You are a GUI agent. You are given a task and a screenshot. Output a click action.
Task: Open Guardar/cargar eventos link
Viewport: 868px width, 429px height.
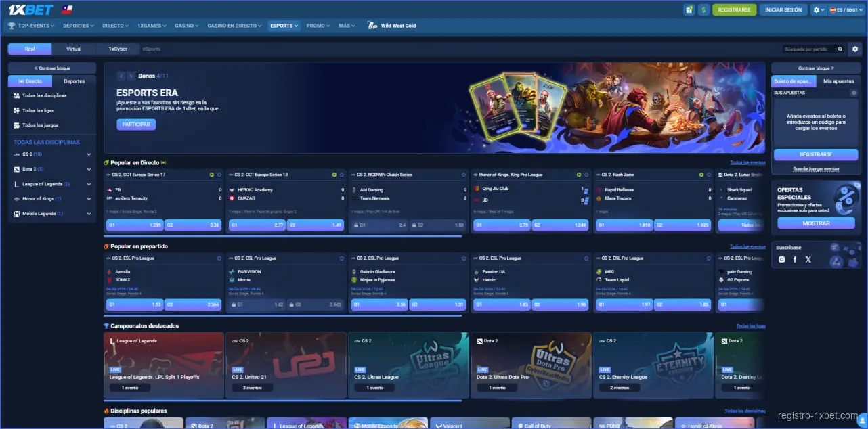(x=816, y=168)
